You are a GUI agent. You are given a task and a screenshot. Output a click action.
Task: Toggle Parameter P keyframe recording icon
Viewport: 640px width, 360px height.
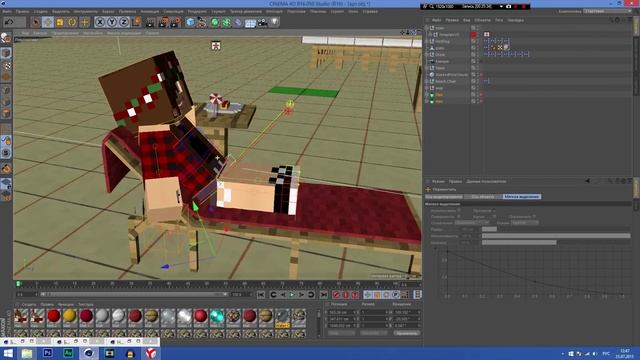[396, 294]
